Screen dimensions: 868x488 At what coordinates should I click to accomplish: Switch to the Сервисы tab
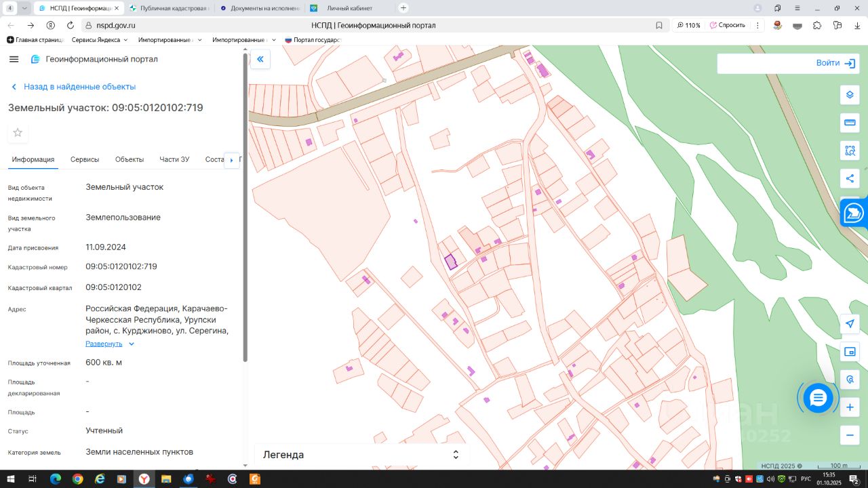coord(85,159)
